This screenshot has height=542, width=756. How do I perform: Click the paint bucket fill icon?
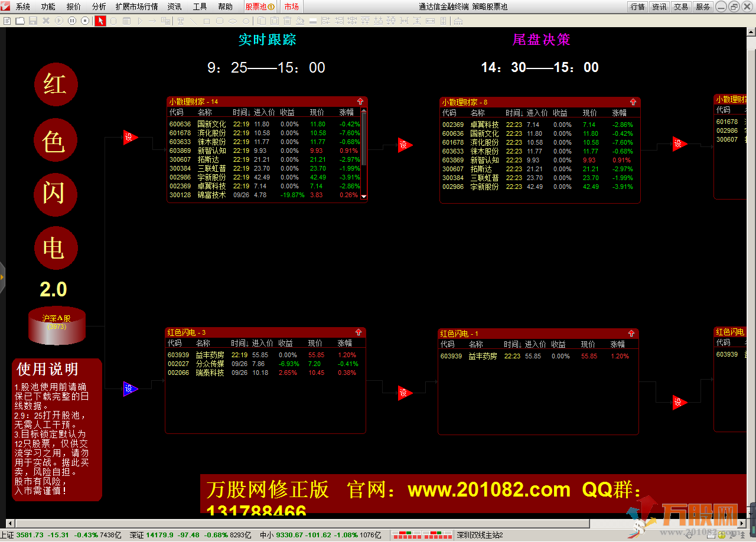coord(300,21)
